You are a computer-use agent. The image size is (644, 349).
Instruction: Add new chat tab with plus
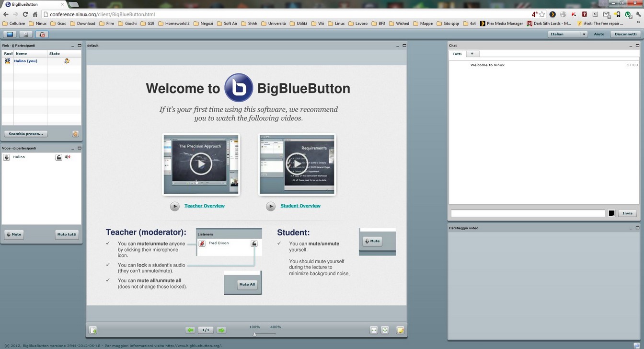[x=472, y=54]
